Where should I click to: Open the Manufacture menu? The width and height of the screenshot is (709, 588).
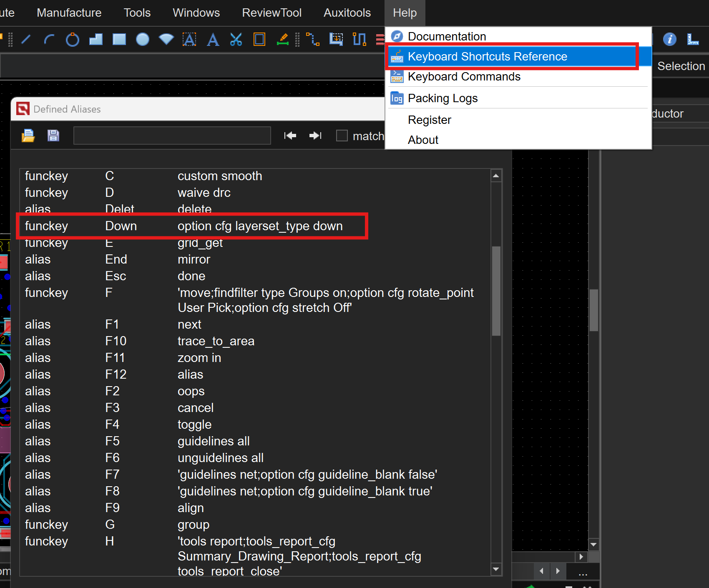[69, 13]
